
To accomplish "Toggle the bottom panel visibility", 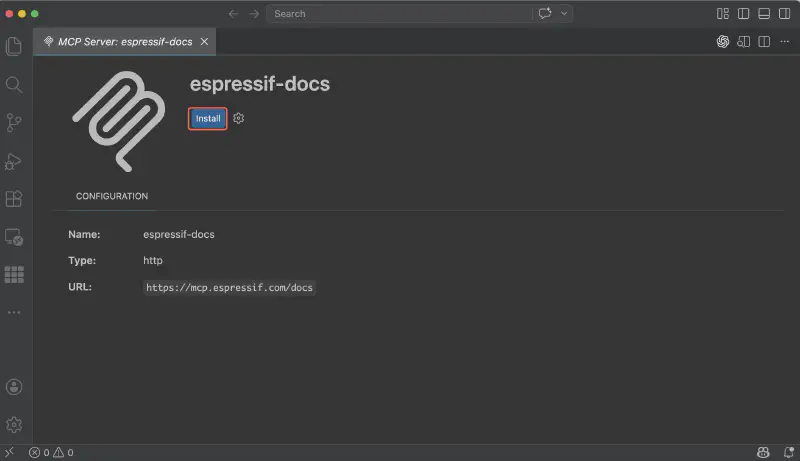I will tap(764, 14).
